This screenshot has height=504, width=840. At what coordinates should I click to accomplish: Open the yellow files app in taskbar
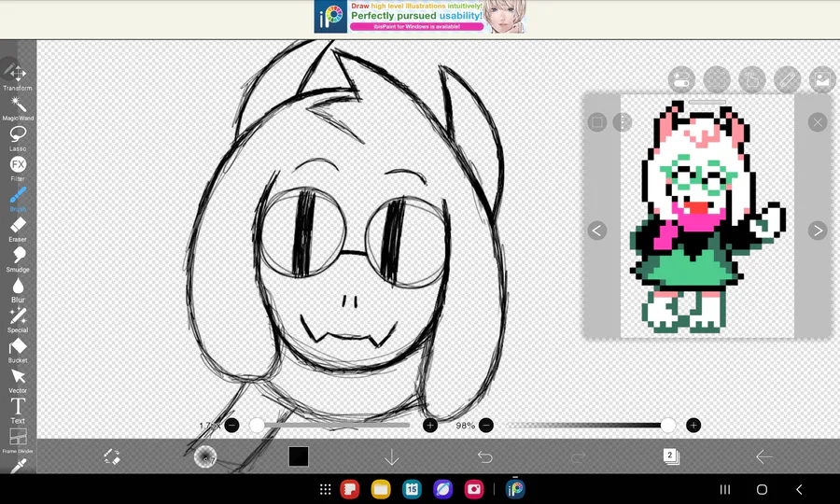pos(381,489)
